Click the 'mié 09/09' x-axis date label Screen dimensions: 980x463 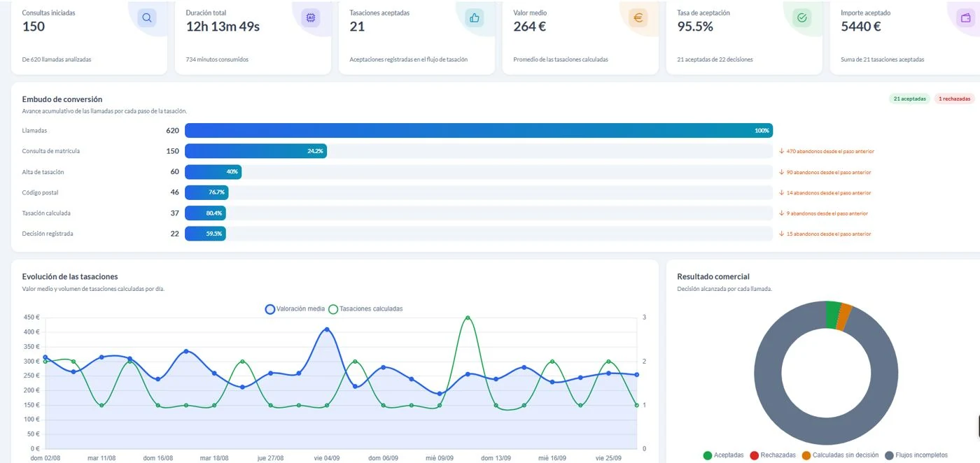(440, 458)
